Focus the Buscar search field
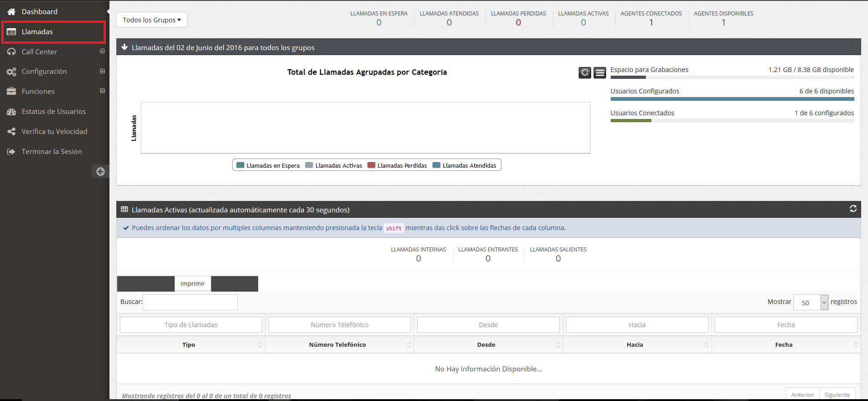This screenshot has width=868, height=401. tap(190, 302)
